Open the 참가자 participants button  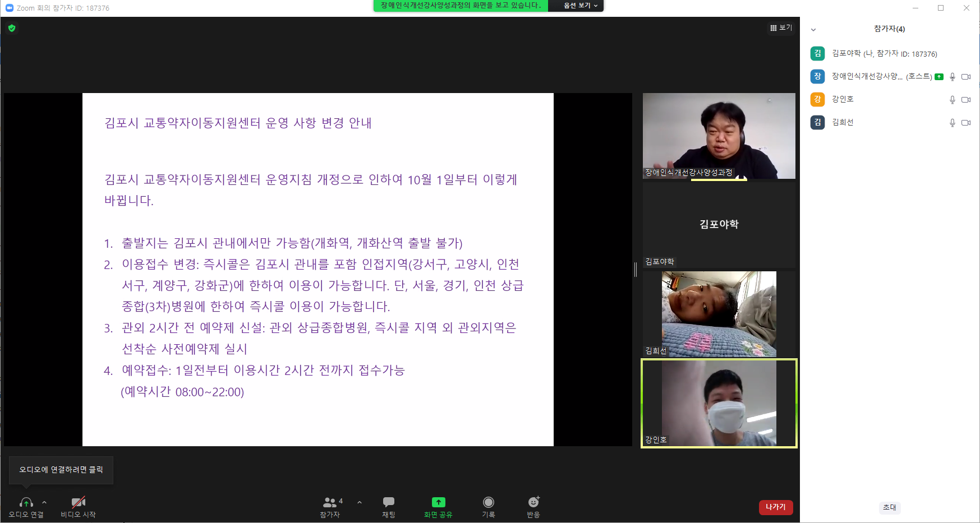(330, 506)
